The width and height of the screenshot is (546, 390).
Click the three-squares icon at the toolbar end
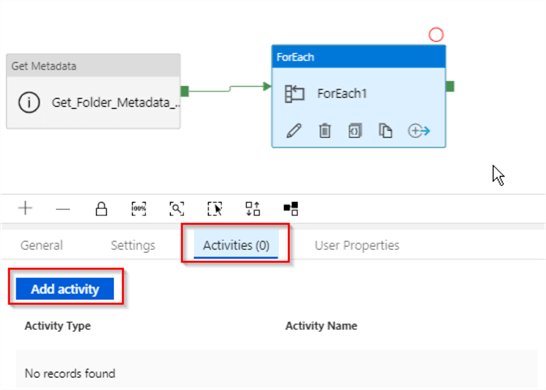point(291,209)
